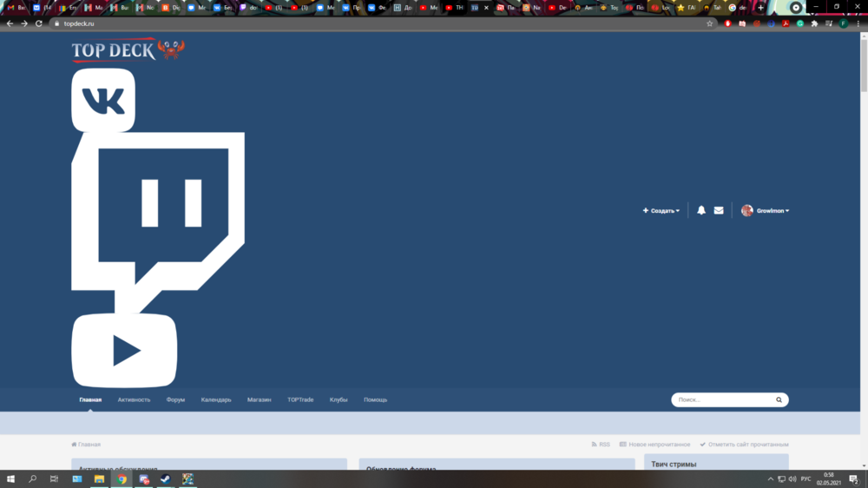Open the Grammarly extension icon

click(x=800, y=23)
